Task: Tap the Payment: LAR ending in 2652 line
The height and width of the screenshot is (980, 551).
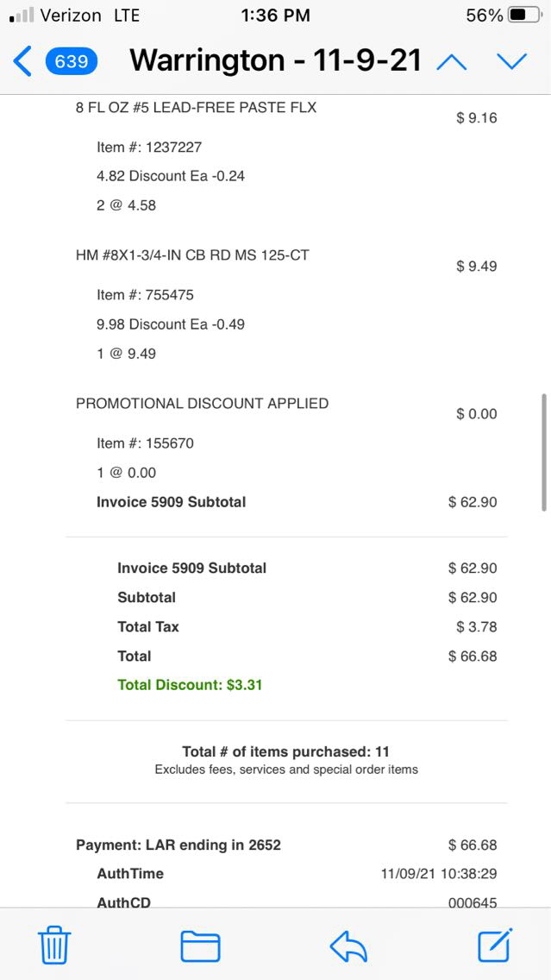Action: pos(178,845)
